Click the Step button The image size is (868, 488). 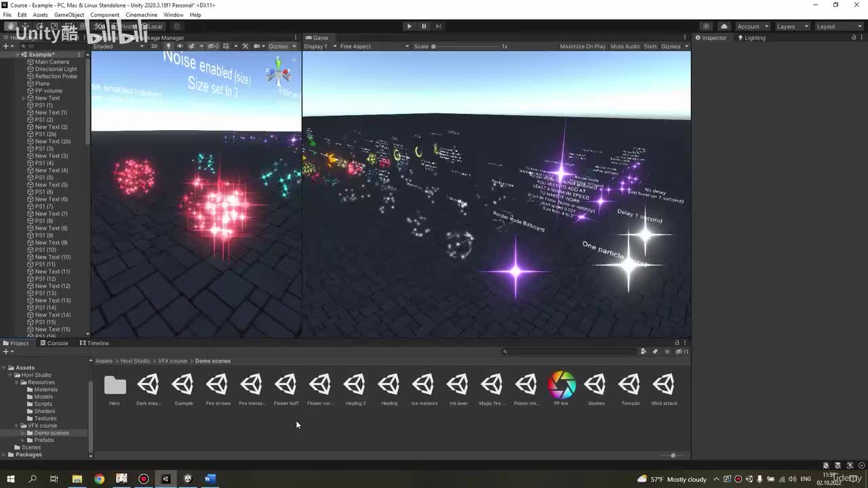pos(438,26)
